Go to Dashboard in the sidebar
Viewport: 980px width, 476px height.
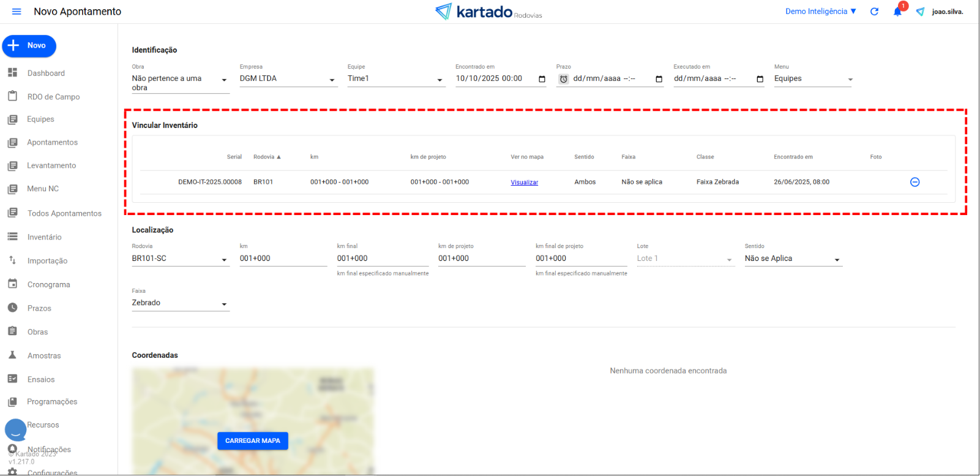[x=46, y=74]
